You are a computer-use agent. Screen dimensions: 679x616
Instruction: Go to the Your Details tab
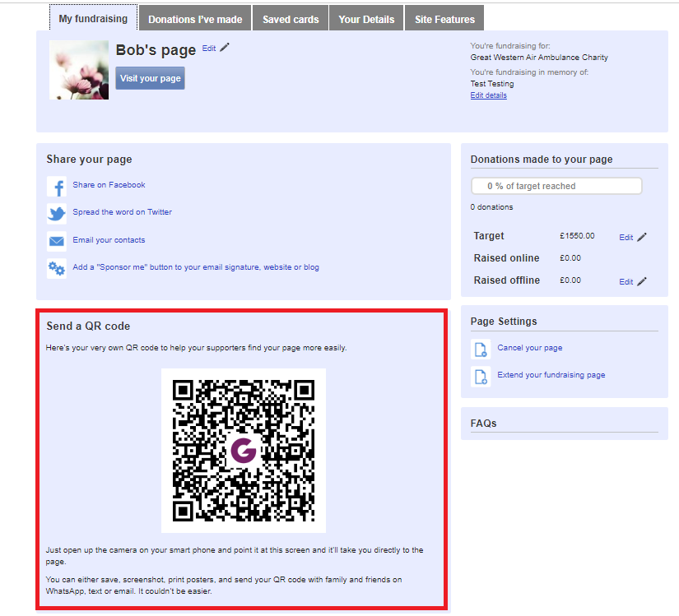(366, 19)
